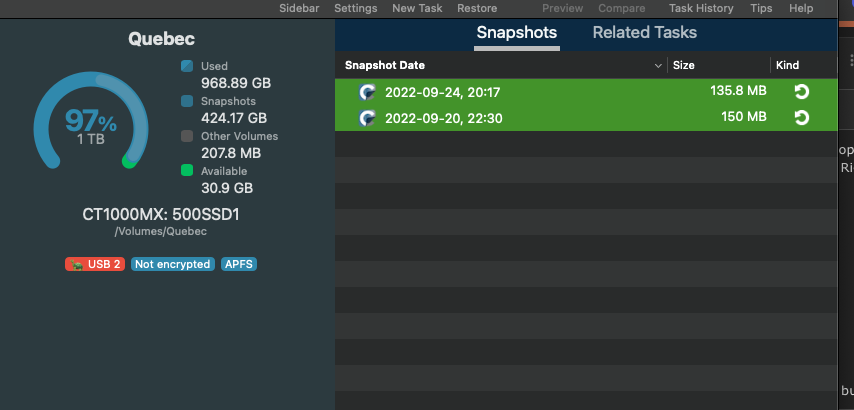Screen dimensions: 854x410
Task: Click the gray Other Volumes legend square
Action: (187, 136)
